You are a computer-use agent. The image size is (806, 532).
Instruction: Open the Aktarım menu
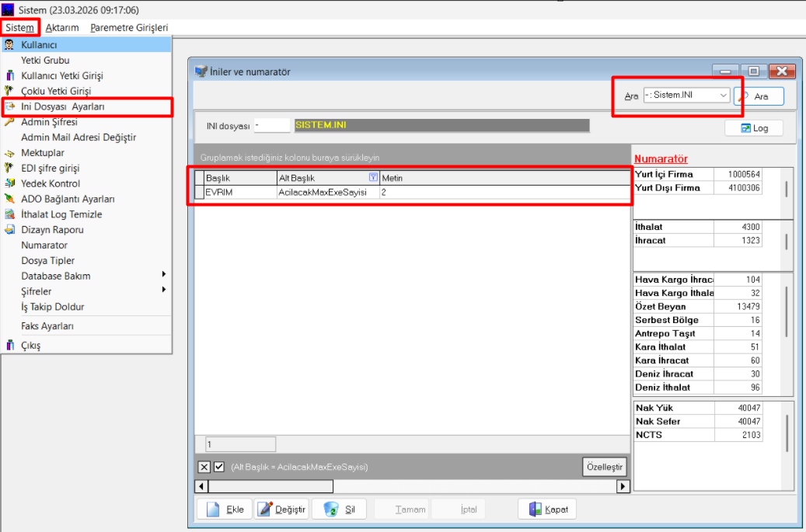62,27
